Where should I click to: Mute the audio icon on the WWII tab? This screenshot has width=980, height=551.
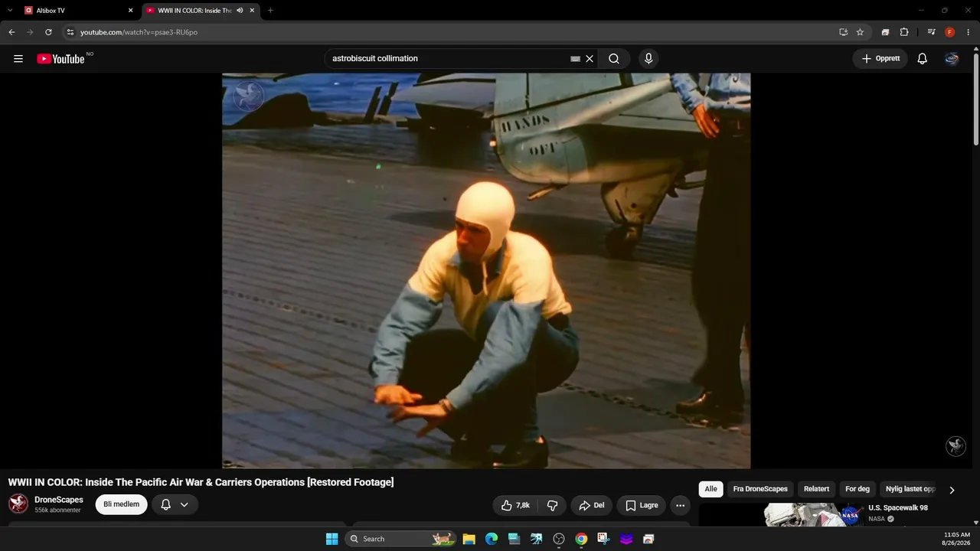[240, 11]
